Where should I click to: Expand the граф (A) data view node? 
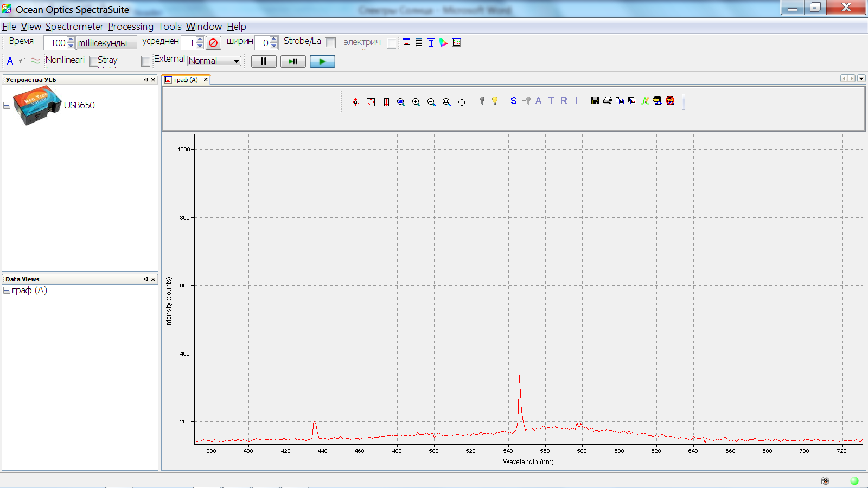pyautogui.click(x=7, y=291)
